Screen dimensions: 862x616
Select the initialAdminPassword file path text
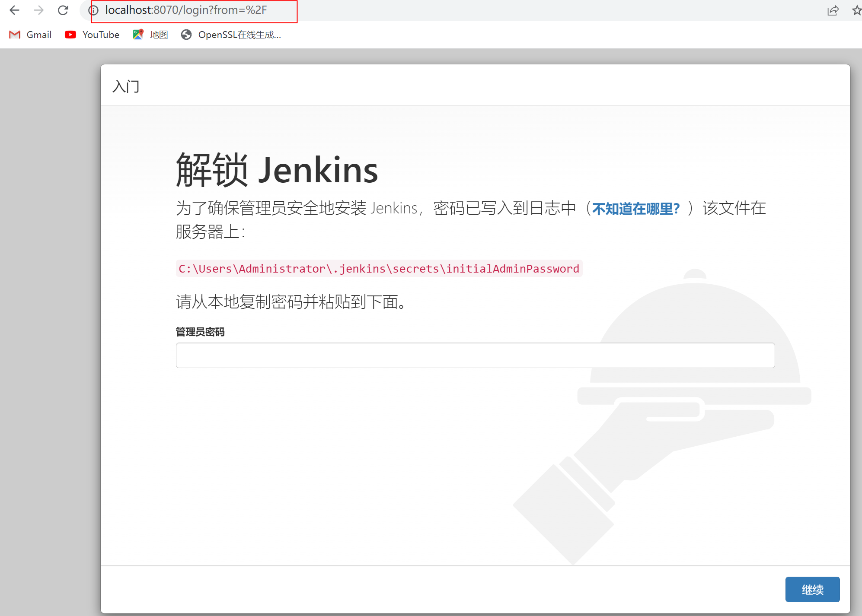pyautogui.click(x=378, y=268)
